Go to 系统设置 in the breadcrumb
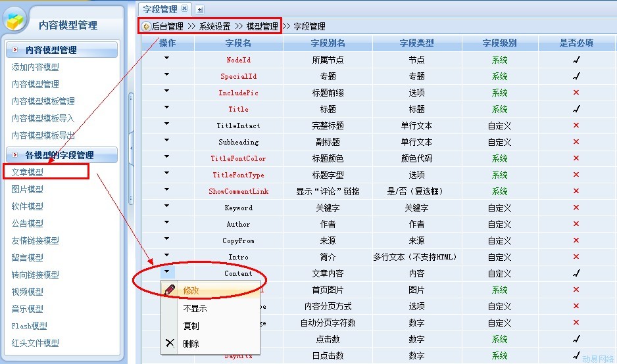Image resolution: width=617 pixels, height=364 pixels. point(214,26)
